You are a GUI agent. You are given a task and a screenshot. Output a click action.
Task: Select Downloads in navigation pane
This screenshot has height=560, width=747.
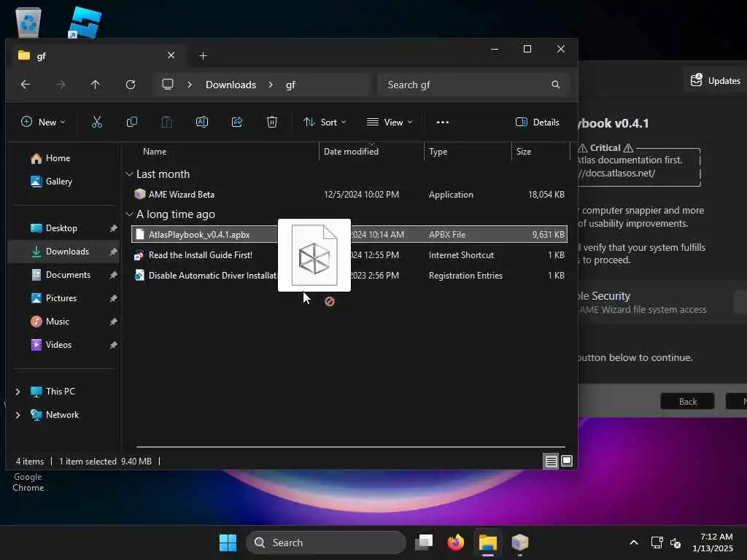click(x=63, y=252)
